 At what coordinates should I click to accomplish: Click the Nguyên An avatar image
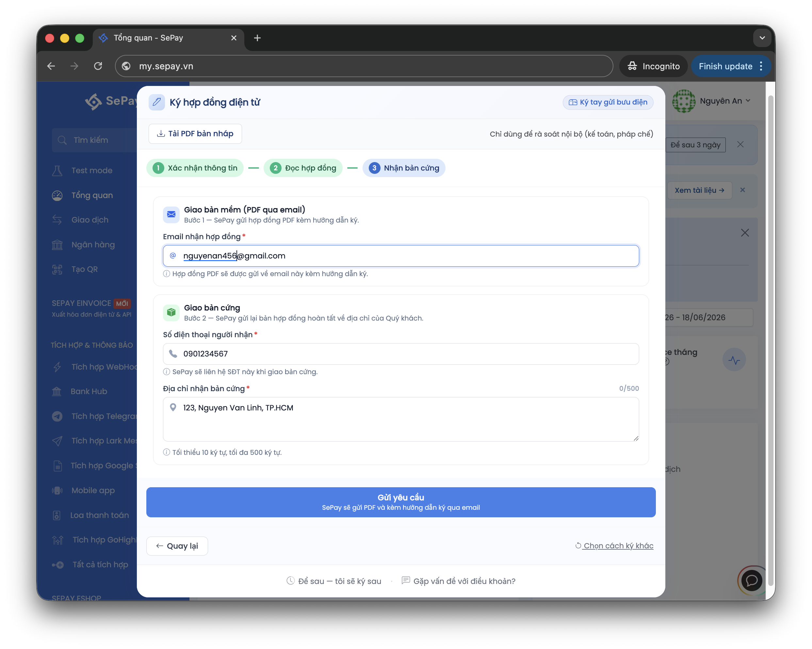(x=684, y=101)
